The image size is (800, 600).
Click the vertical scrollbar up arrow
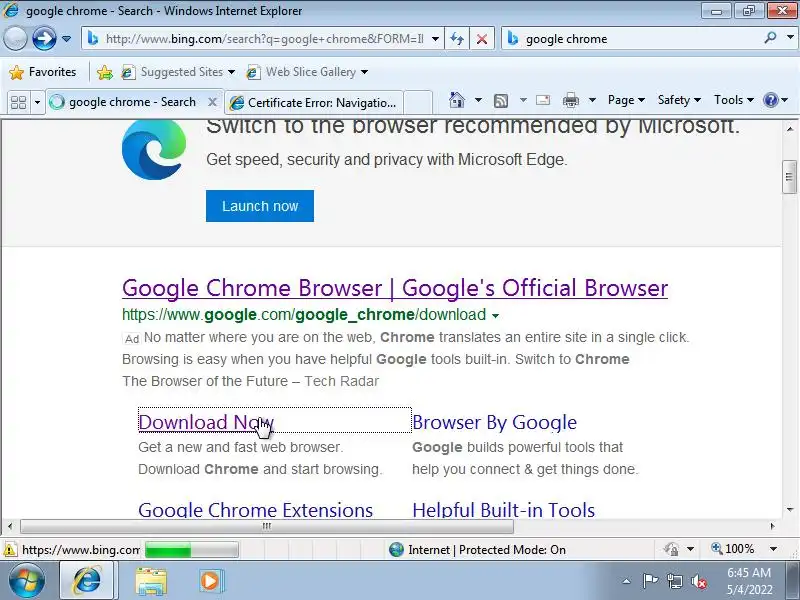790,129
